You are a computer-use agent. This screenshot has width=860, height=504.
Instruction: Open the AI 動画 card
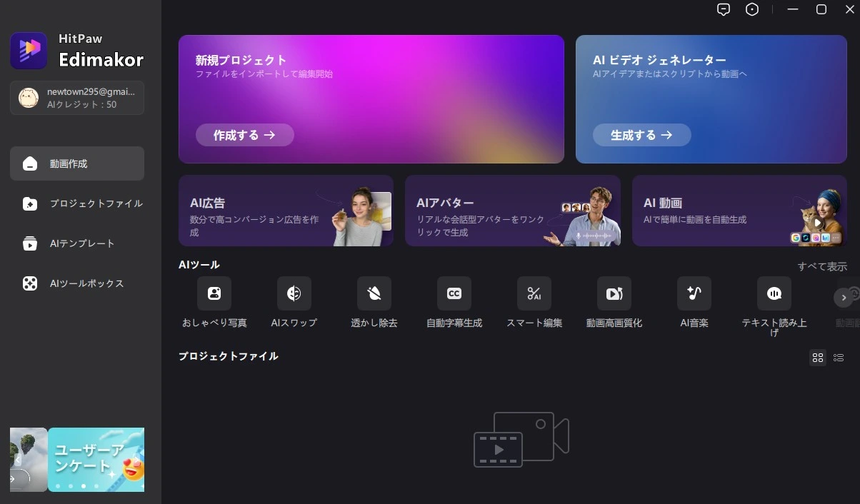[x=739, y=211]
